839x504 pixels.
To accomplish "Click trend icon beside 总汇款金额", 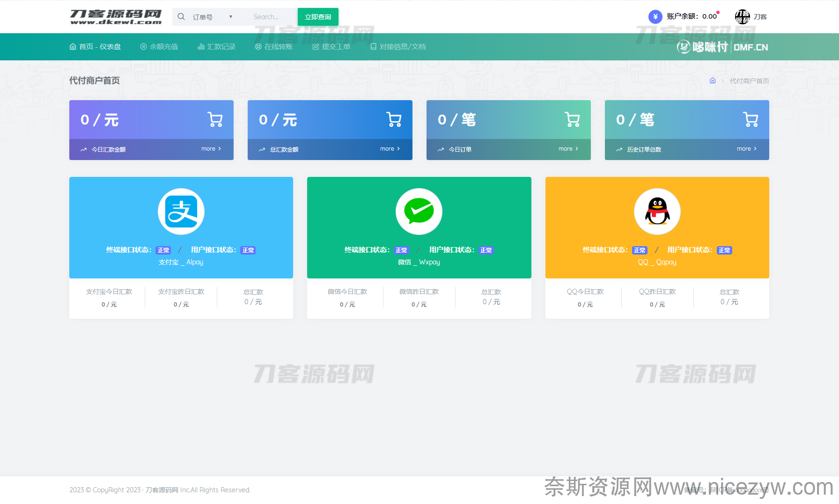I will pyautogui.click(x=262, y=150).
